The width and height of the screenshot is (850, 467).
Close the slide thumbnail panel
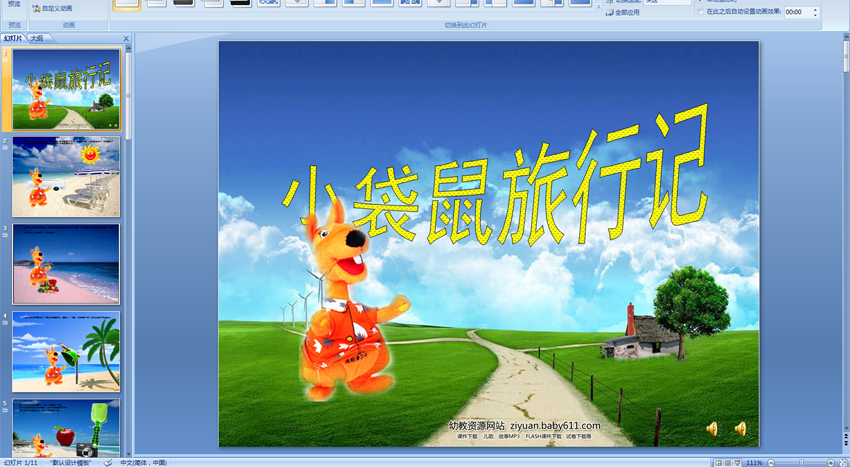(x=126, y=39)
